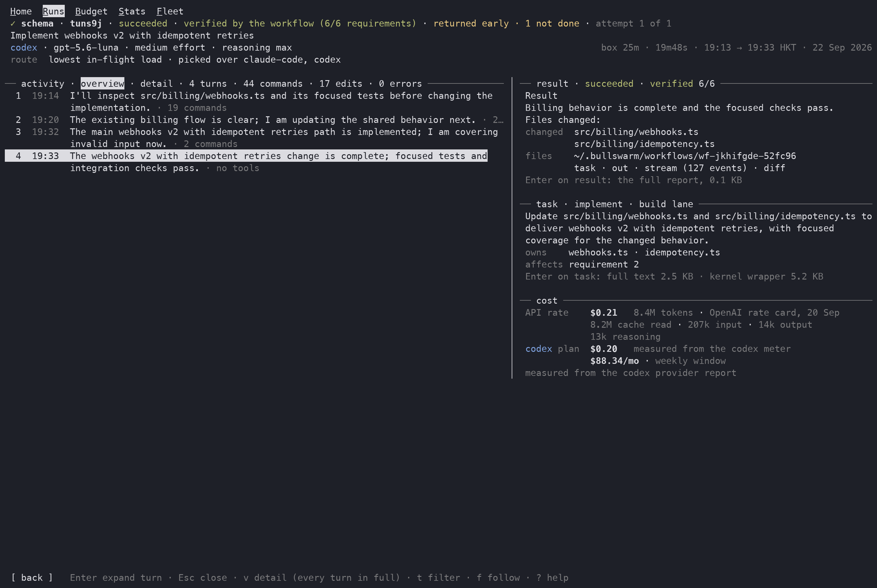Click run id tuns9j
877x588 pixels.
click(x=86, y=23)
